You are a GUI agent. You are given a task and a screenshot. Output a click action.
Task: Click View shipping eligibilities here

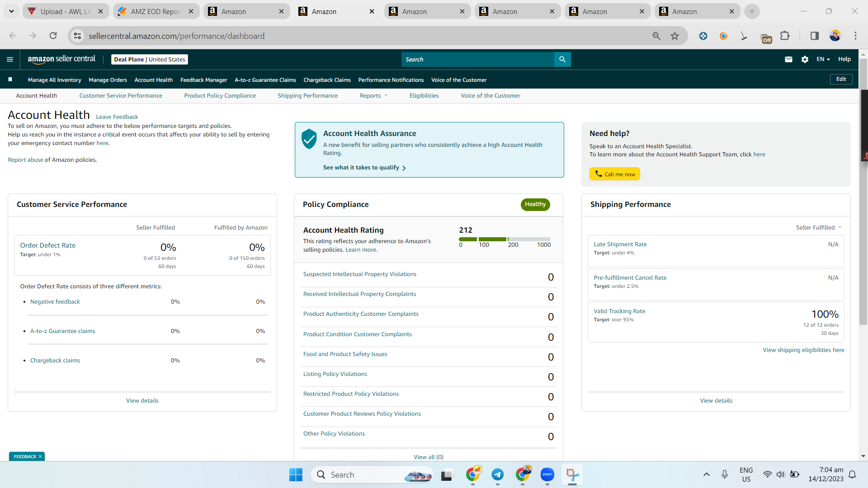804,350
